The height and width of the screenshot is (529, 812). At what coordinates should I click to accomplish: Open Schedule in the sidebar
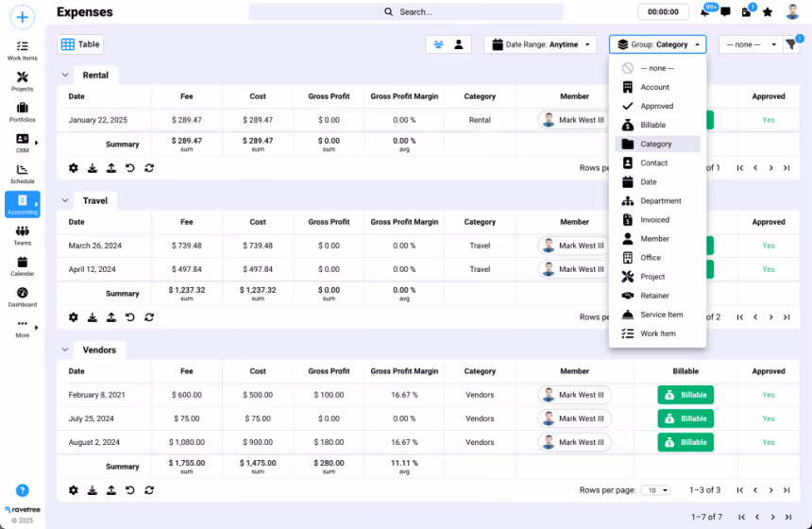23,174
